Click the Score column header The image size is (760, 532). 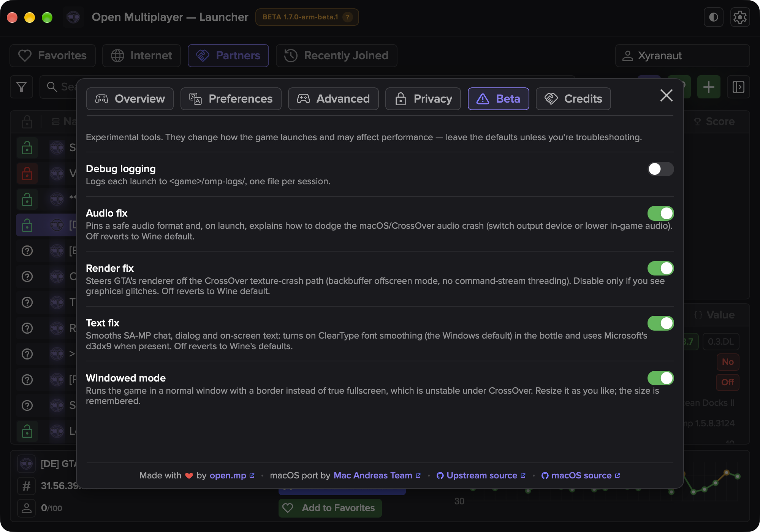coord(714,122)
